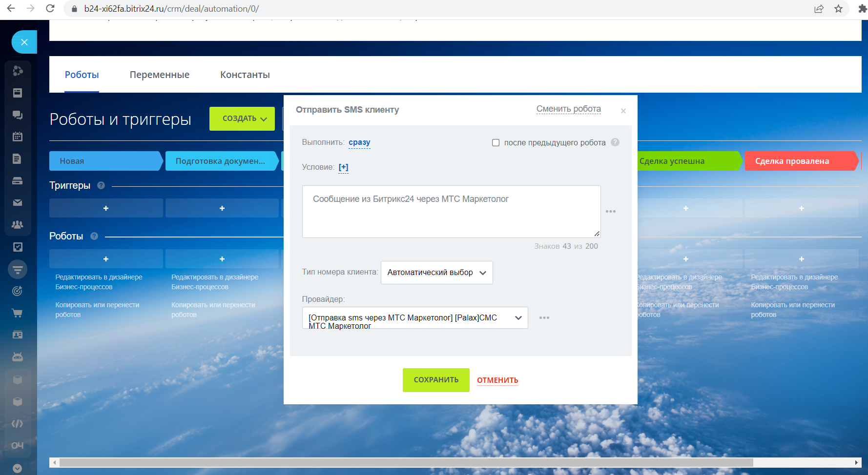Open the workgroups people sidebar icon
Image resolution: width=868 pixels, height=475 pixels.
coord(18,225)
